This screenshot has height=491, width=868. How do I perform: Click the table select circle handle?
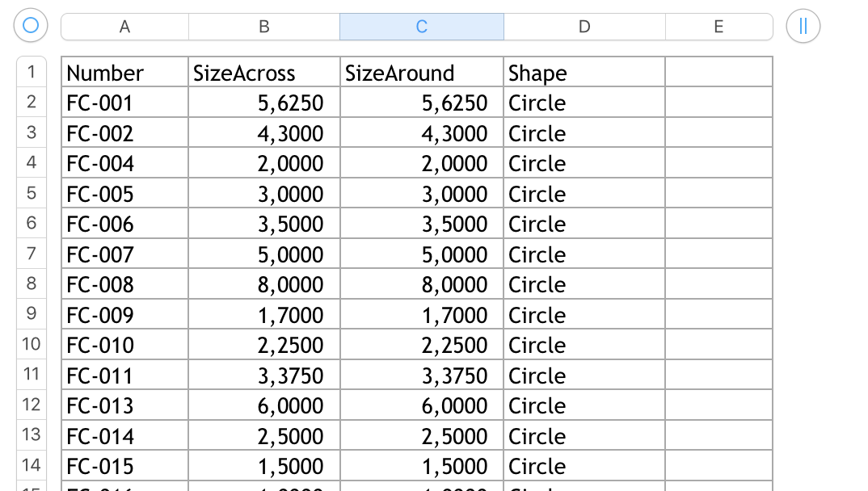[31, 26]
